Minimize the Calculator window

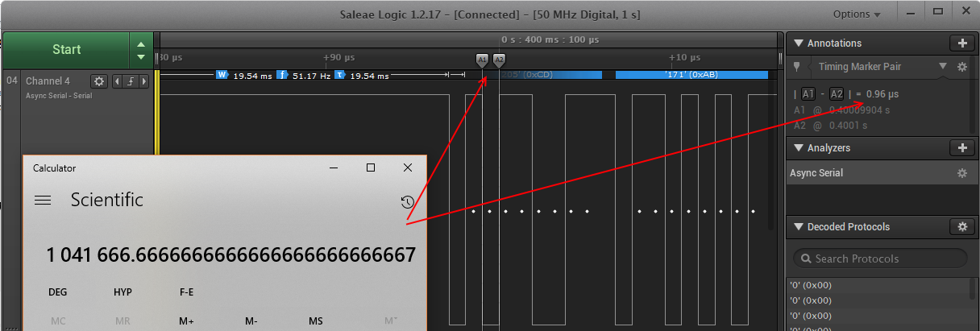tap(334, 168)
